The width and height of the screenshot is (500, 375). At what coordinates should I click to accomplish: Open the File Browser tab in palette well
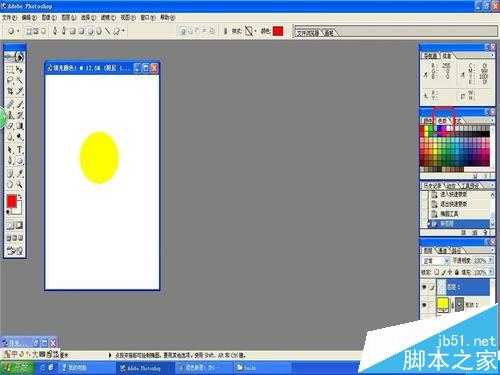coord(308,33)
